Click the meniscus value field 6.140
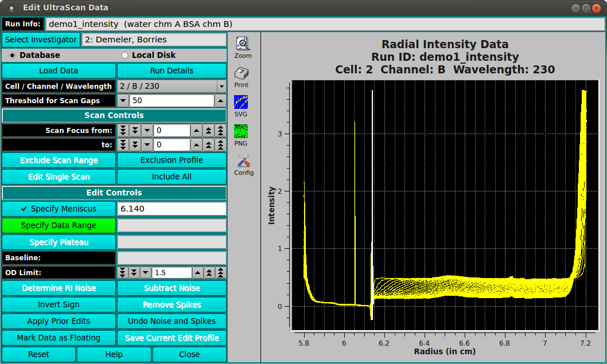 coord(172,209)
